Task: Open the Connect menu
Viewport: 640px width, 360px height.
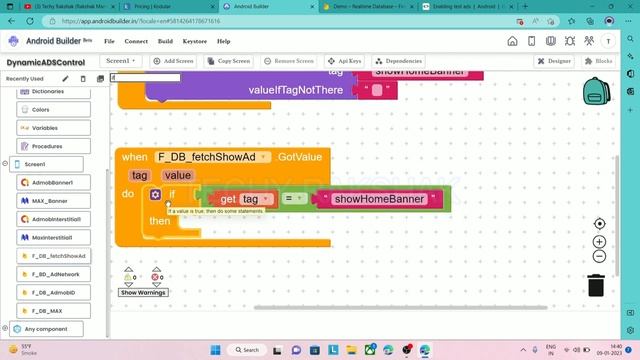Action: tap(136, 41)
